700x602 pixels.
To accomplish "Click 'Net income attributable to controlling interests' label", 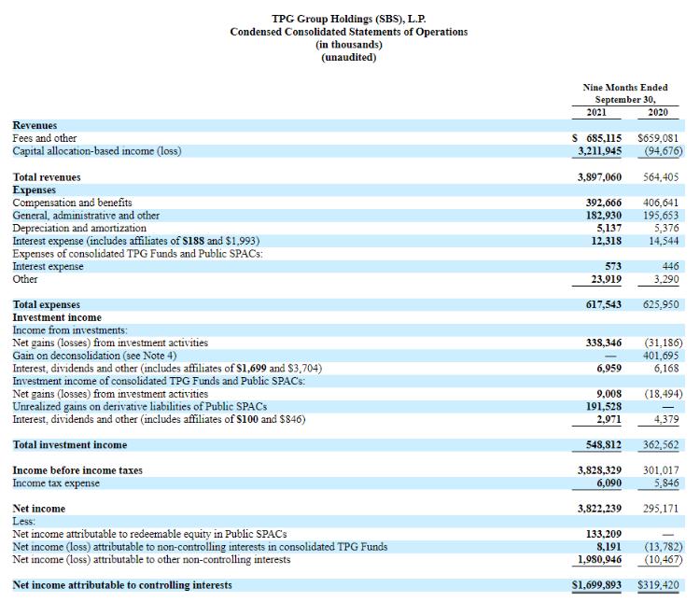I will click(122, 585).
